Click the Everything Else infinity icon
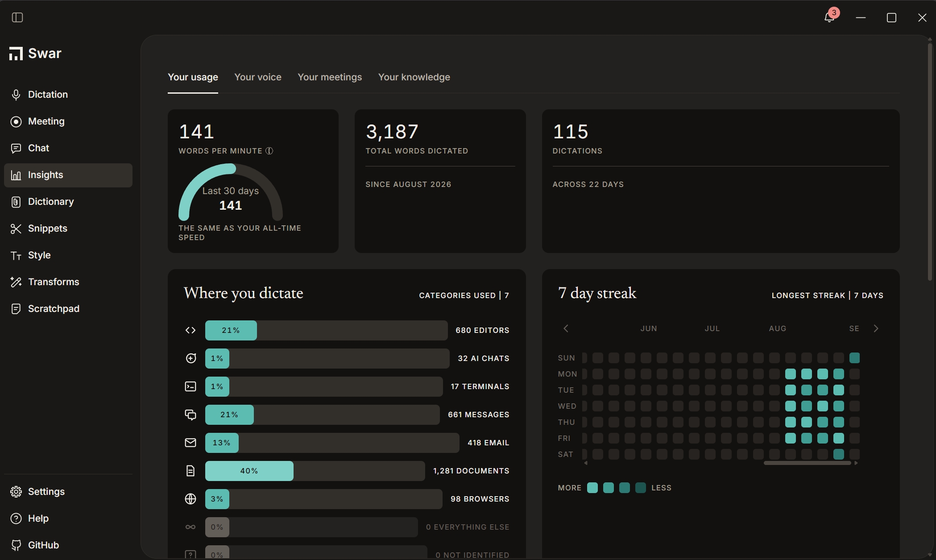Viewport: 936px width, 560px height. (191, 527)
